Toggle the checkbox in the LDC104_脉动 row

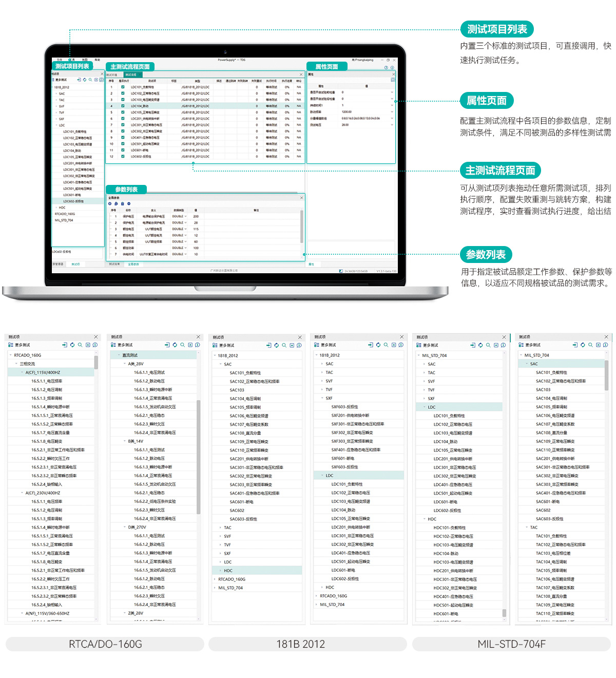pyautogui.click(x=123, y=106)
